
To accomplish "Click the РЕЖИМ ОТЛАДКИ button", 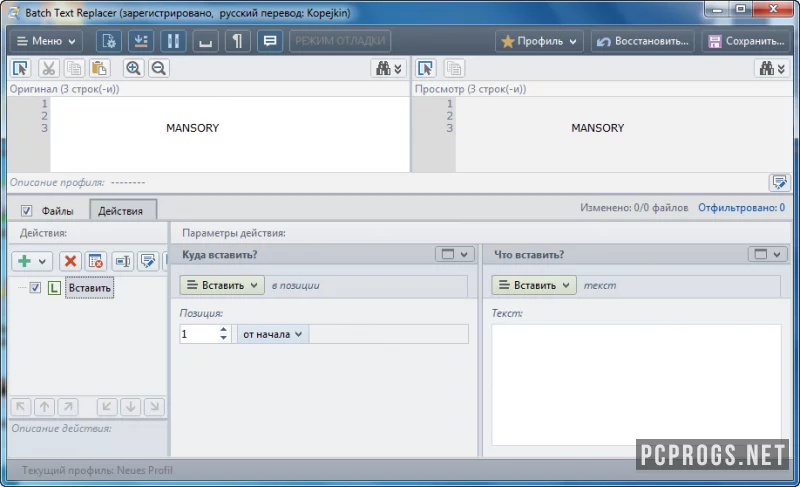I will click(340, 41).
